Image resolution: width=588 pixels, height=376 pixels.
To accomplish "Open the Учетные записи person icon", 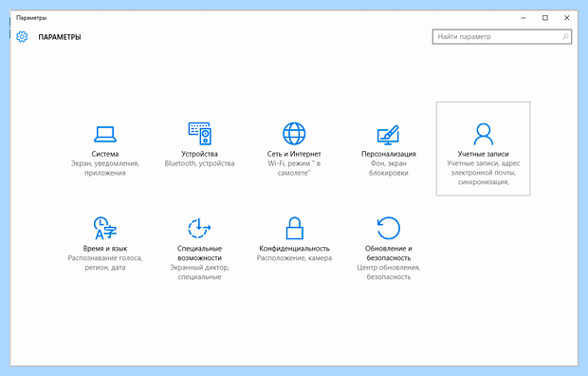I will tap(483, 134).
